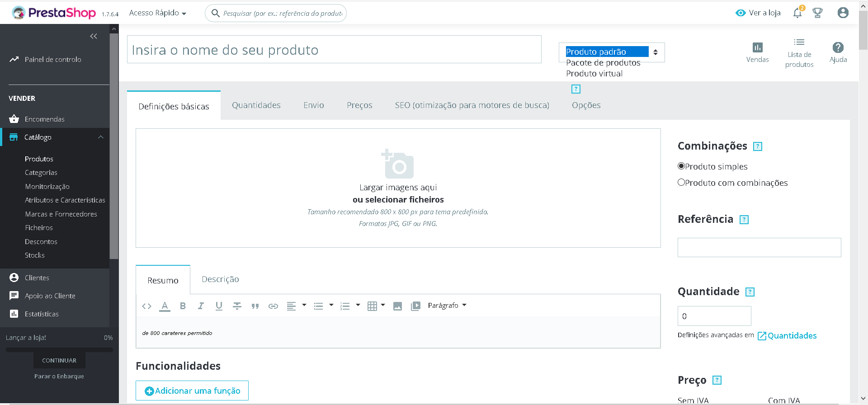Apply underline formatting in editor
The image size is (868, 405).
pos(219,306)
